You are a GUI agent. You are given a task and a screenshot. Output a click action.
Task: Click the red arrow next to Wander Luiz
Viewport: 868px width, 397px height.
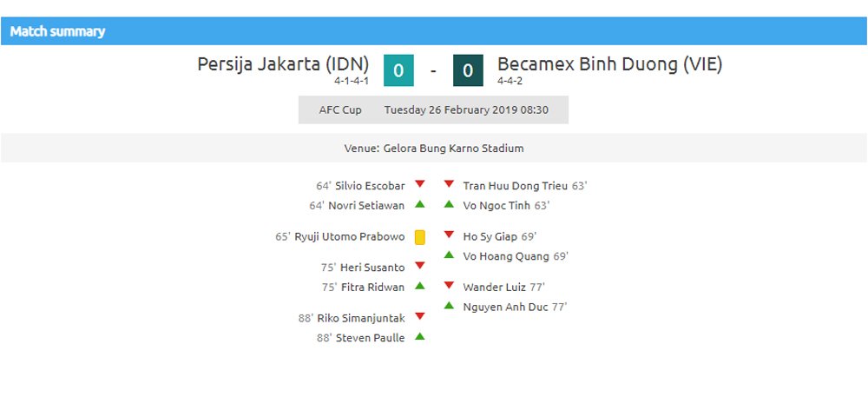coord(449,285)
